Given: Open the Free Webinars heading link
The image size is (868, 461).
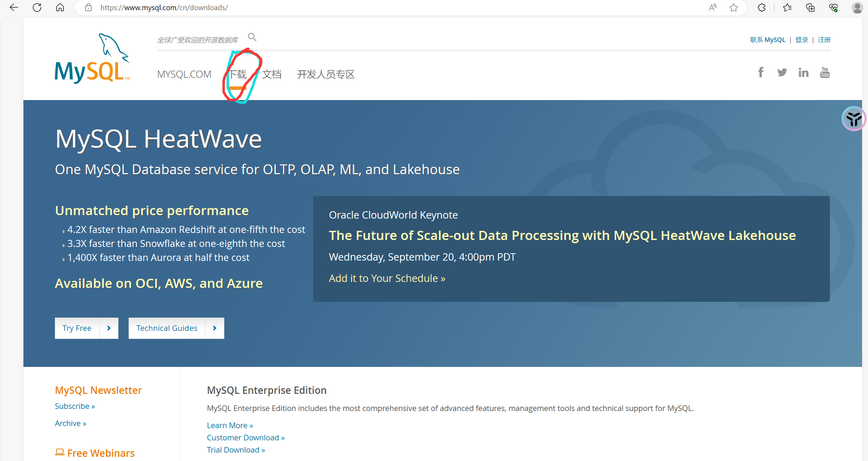Looking at the screenshot, I should (101, 453).
